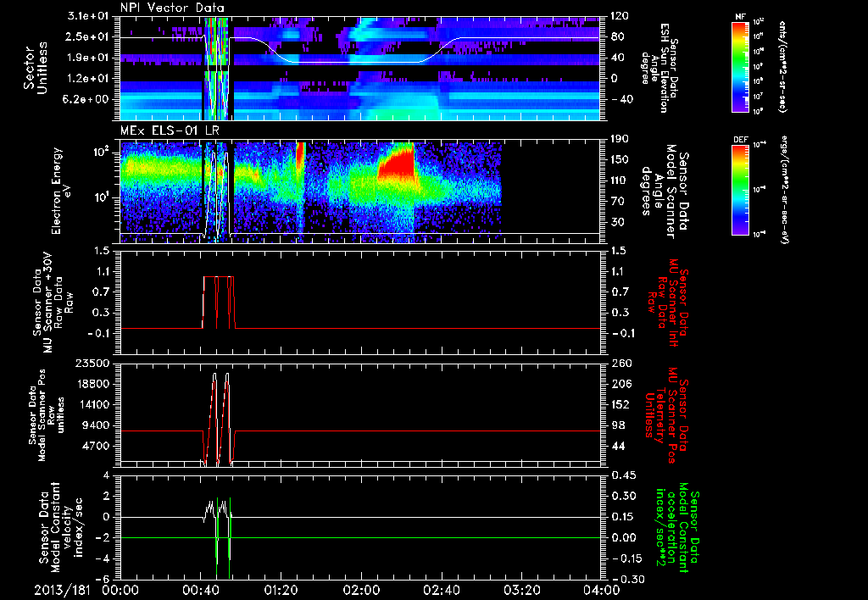The width and height of the screenshot is (868, 600).
Task: Click the '-6' velocity tick value
Action: (103, 579)
